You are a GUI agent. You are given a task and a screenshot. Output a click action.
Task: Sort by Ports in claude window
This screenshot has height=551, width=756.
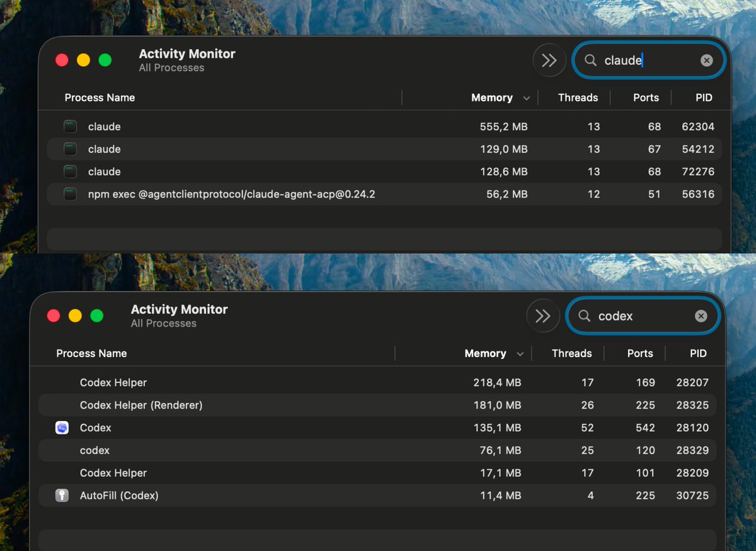tap(646, 98)
